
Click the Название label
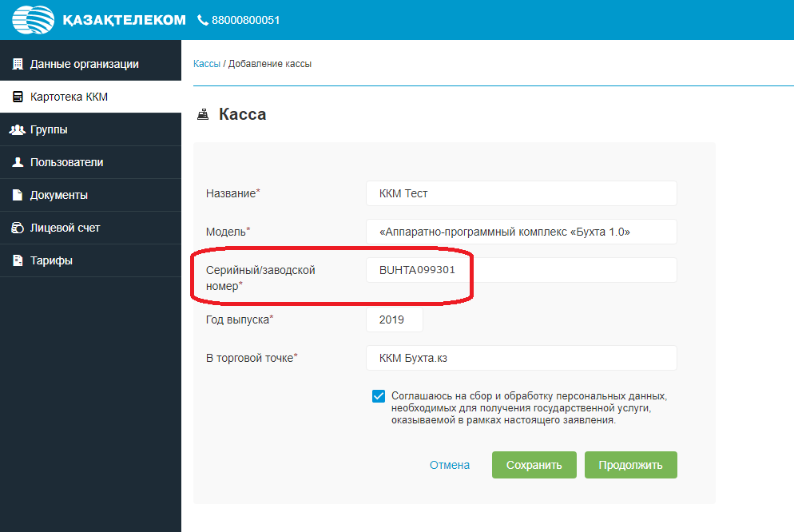[x=233, y=193]
